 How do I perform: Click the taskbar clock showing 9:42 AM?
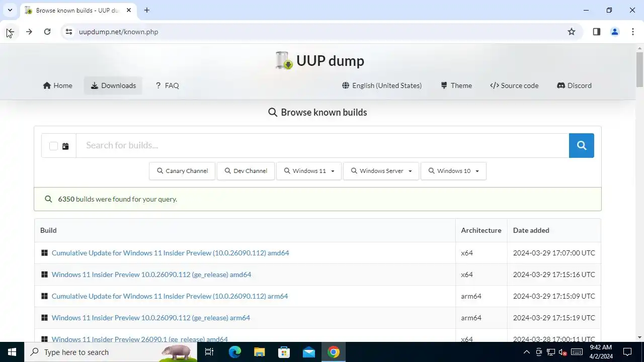601,352
